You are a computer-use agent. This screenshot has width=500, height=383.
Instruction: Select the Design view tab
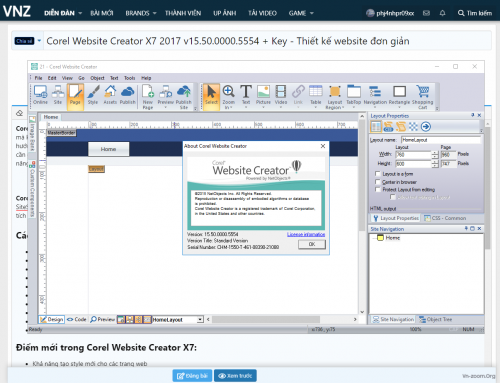click(52, 319)
